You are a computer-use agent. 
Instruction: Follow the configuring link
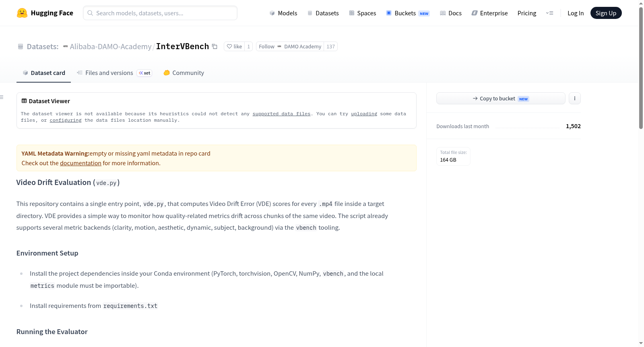[66, 120]
